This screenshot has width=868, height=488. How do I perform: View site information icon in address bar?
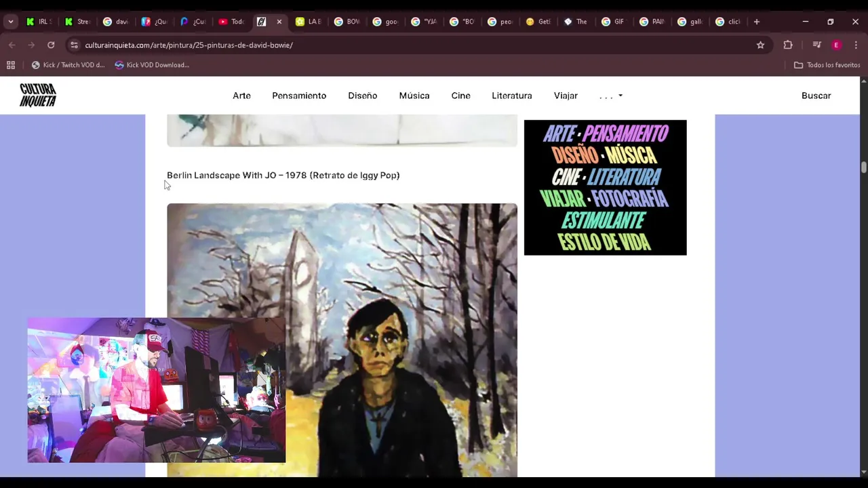pos(75,45)
